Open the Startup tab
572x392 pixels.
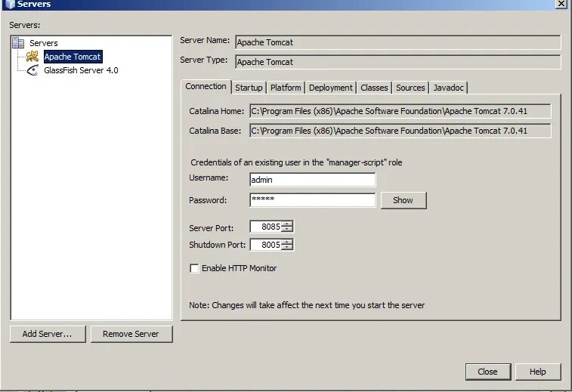click(249, 88)
